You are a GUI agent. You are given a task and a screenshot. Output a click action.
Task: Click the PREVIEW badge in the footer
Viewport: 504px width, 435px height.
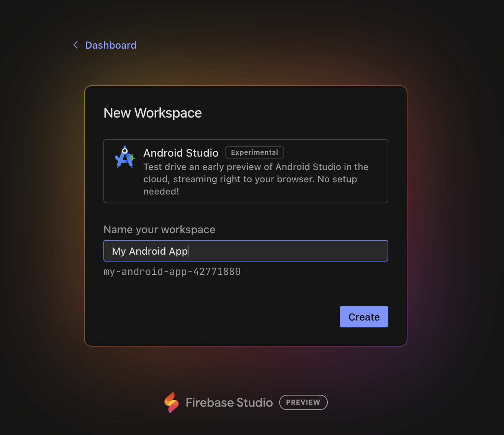point(303,402)
